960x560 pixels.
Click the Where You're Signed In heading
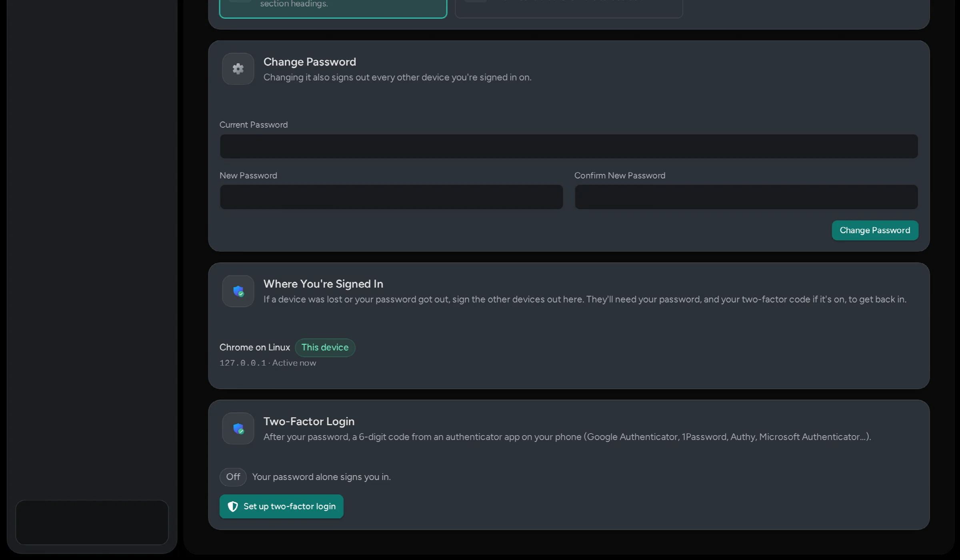323,284
